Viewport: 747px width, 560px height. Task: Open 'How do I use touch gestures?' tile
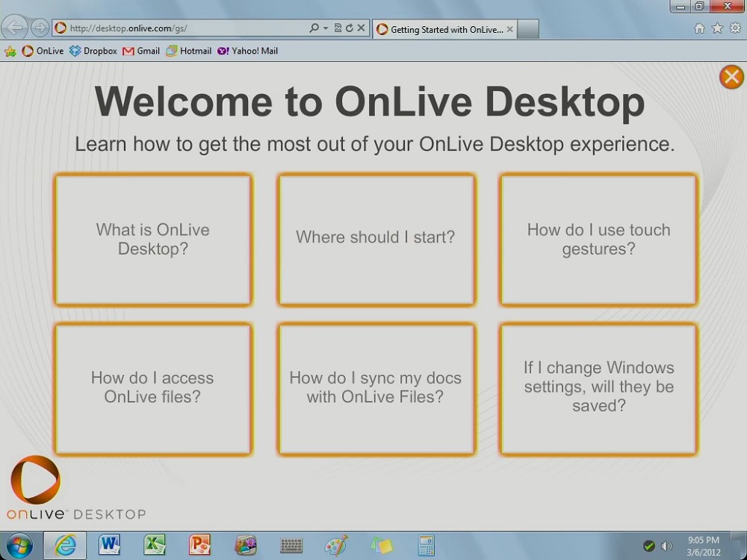599,240
